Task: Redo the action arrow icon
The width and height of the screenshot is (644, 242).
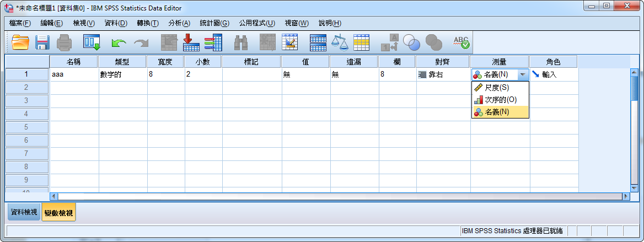Action: [141, 42]
